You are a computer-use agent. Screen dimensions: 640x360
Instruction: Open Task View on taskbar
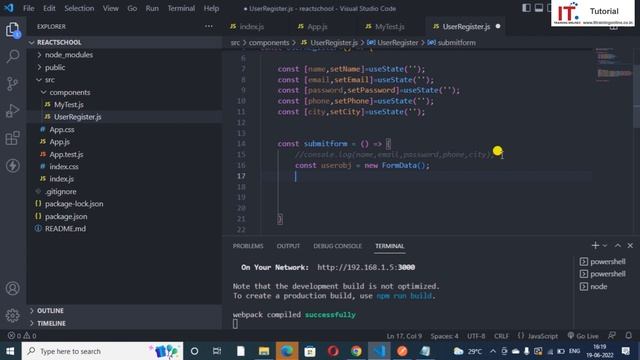click(x=217, y=351)
